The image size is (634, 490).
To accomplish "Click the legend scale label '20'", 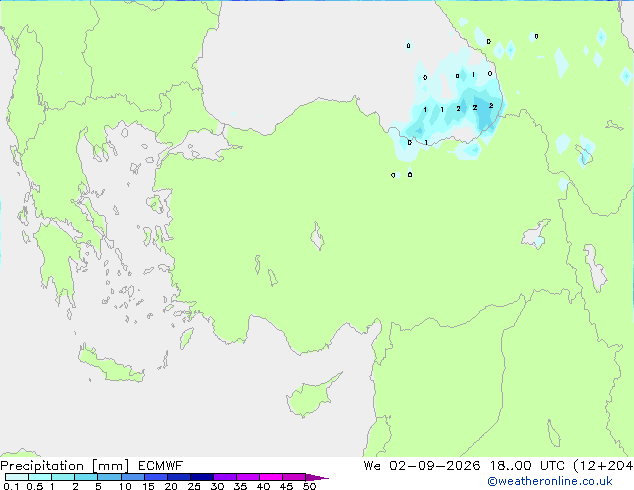I will click(x=171, y=486).
